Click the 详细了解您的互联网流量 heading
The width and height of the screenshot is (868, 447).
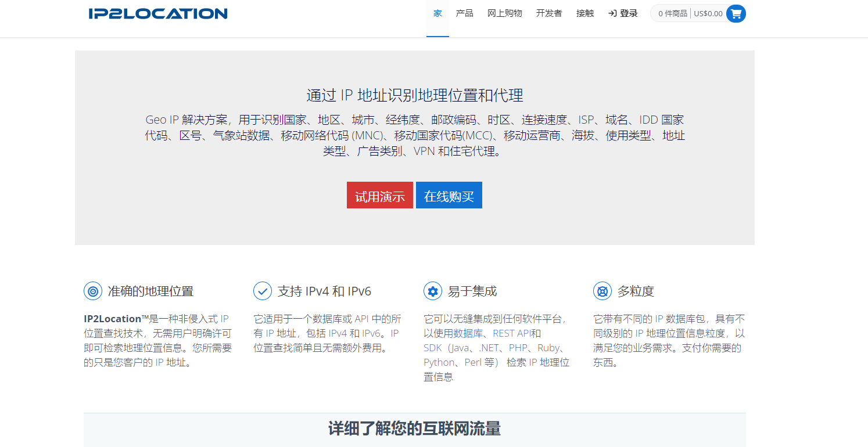tap(414, 429)
